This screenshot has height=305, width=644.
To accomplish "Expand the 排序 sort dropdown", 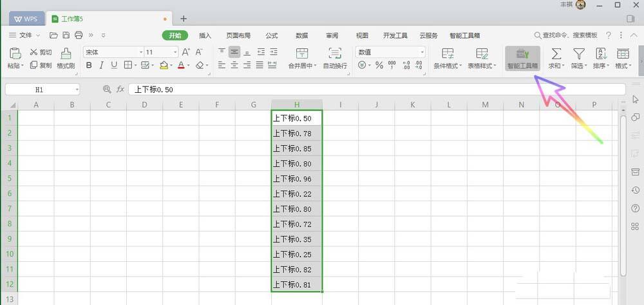I will point(608,66).
